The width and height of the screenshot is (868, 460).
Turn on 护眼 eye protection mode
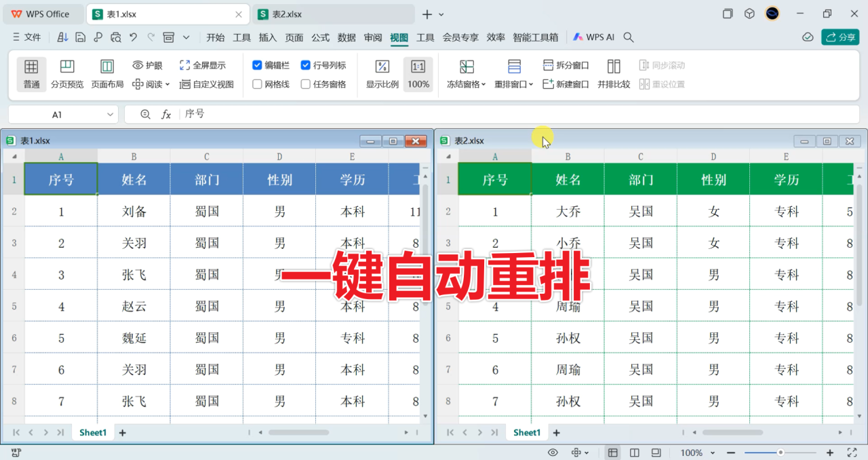tap(147, 65)
